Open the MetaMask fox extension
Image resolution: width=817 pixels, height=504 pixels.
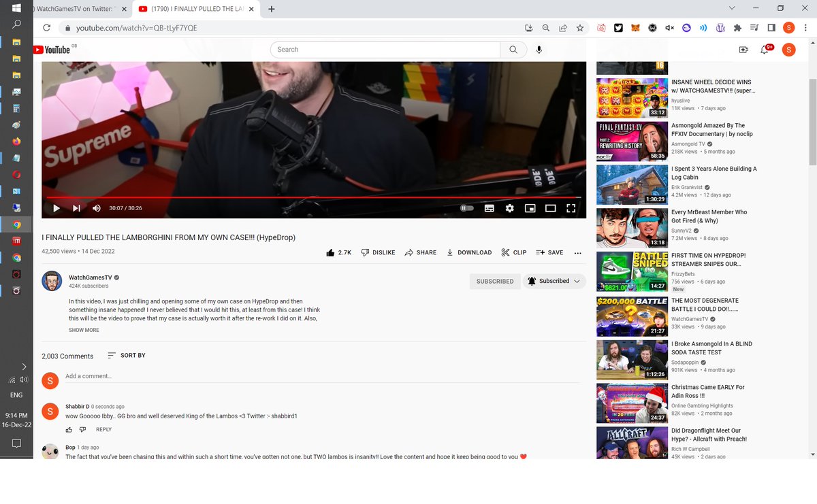[x=635, y=28]
